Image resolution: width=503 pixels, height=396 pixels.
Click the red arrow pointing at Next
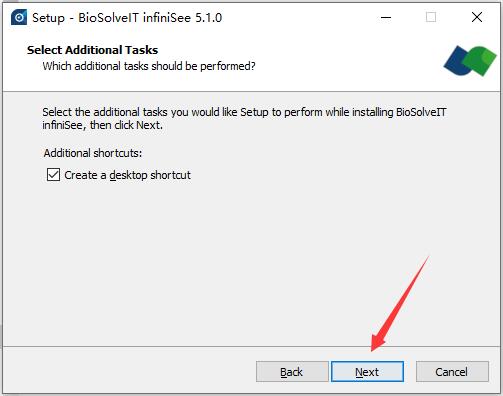pyautogui.click(x=399, y=304)
